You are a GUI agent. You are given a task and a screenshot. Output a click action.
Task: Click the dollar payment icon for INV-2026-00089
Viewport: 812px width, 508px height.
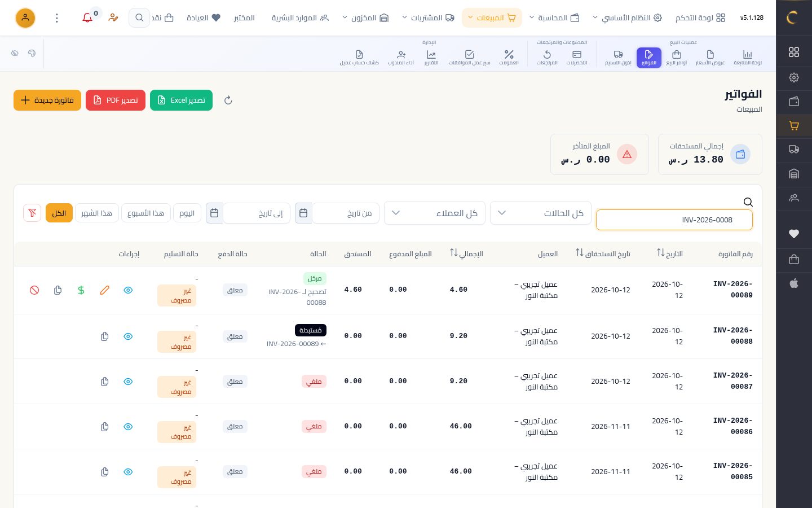pyautogui.click(x=81, y=290)
